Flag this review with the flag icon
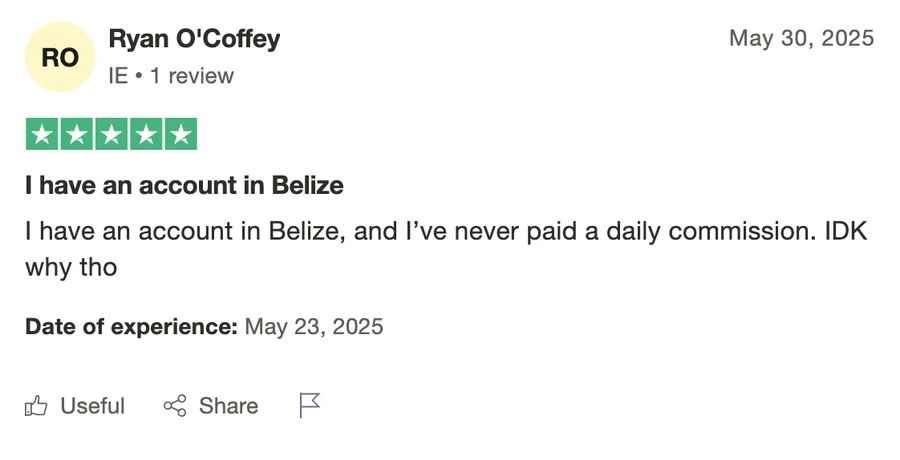Screen dimensions: 900x460 pyautogui.click(x=310, y=405)
